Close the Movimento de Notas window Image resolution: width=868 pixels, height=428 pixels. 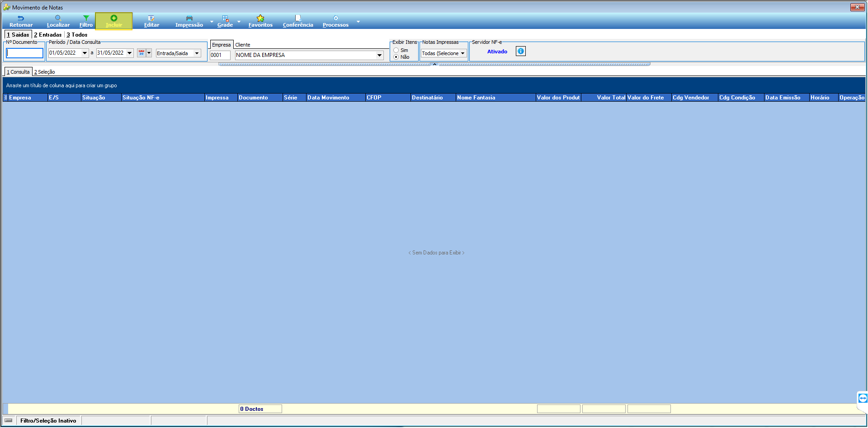(857, 7)
